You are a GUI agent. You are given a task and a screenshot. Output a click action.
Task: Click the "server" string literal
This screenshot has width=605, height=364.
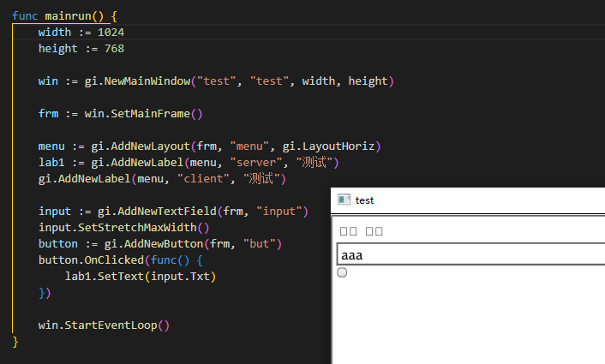(260, 163)
